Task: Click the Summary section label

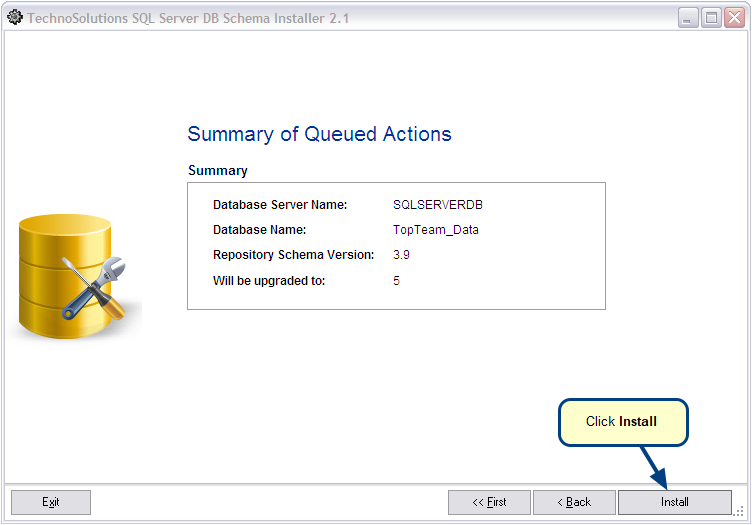Action: 218,171
